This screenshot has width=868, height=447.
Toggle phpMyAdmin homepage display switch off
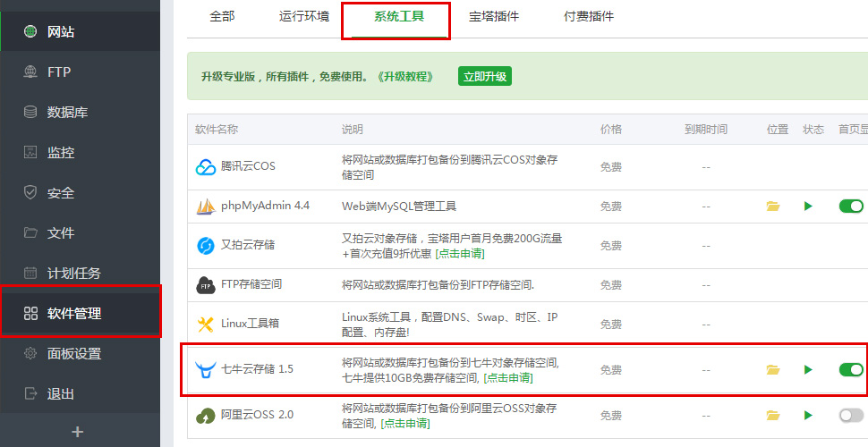(x=851, y=207)
